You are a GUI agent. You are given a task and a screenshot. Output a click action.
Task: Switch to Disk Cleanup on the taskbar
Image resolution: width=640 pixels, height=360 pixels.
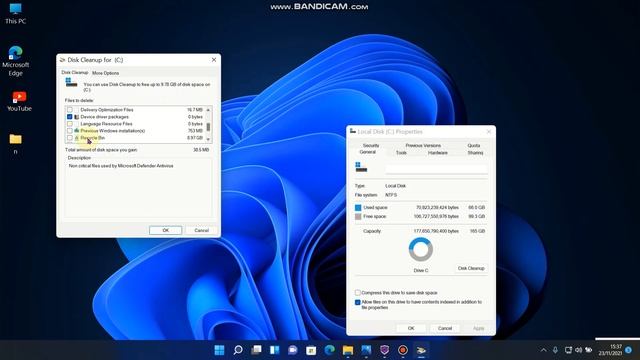coord(421,350)
